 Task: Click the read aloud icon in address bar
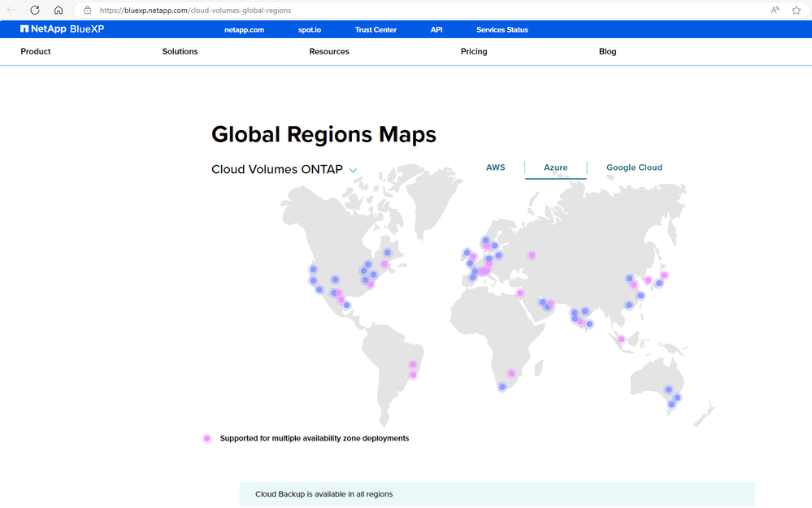coord(775,11)
